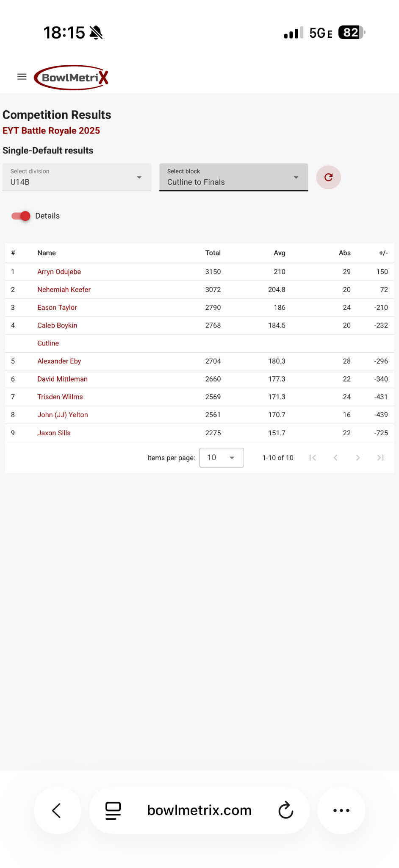
Task: Go to the next results page
Action: coord(358,458)
